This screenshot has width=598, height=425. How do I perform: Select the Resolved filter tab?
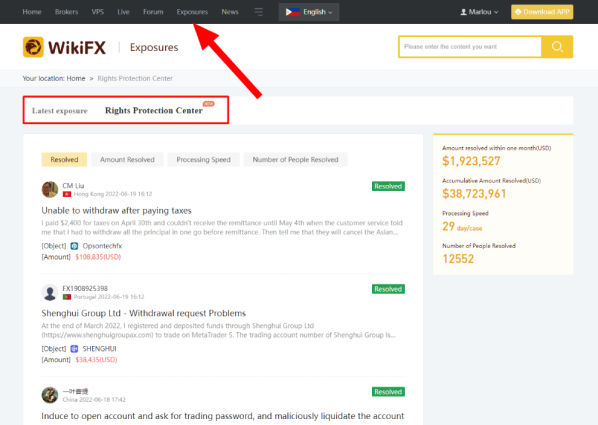[x=64, y=159]
